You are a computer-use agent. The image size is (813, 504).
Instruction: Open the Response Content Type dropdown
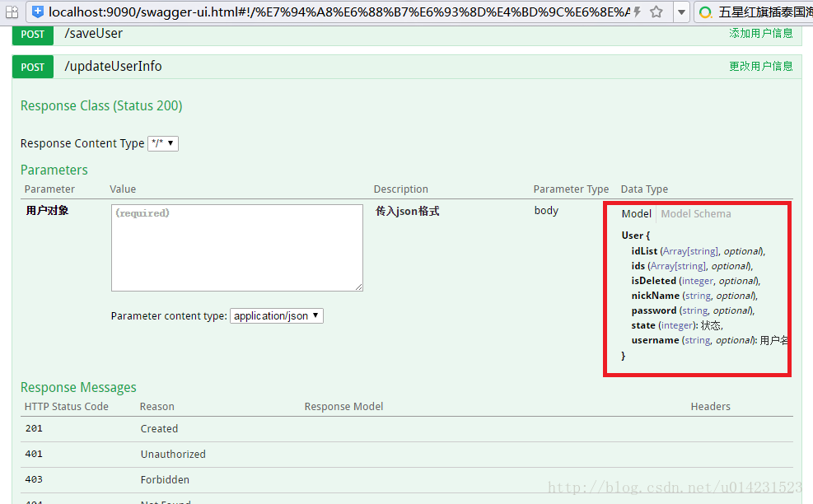[x=163, y=143]
